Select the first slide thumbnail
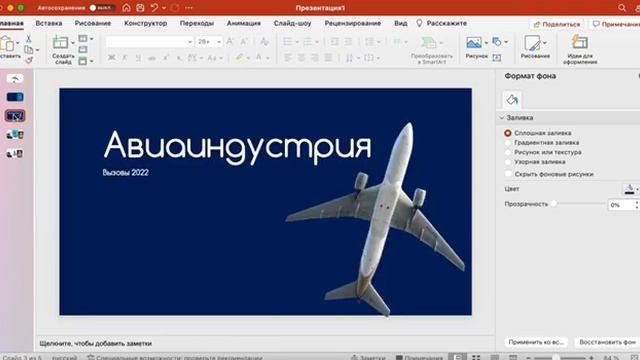This screenshot has height=360, width=640. click(x=15, y=78)
